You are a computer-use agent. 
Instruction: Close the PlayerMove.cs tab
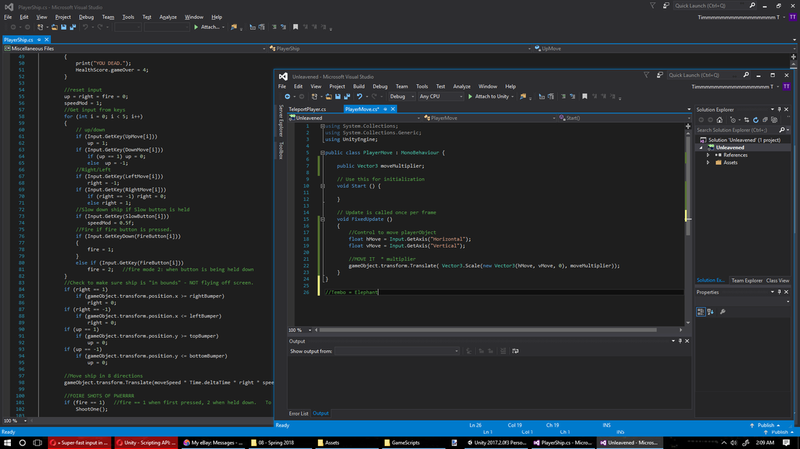tap(393, 109)
